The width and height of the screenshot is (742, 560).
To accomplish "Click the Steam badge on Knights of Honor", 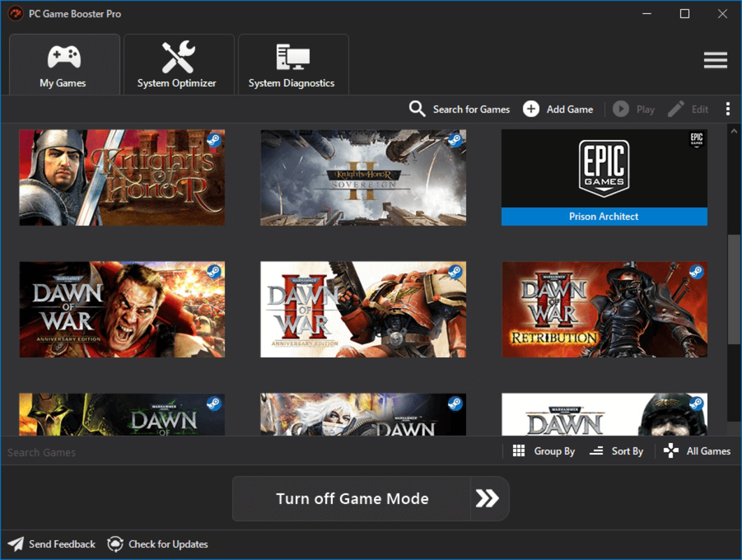I will coord(216,141).
